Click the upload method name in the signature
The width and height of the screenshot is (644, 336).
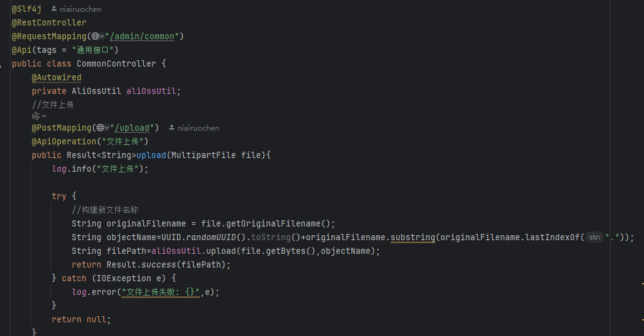click(151, 155)
